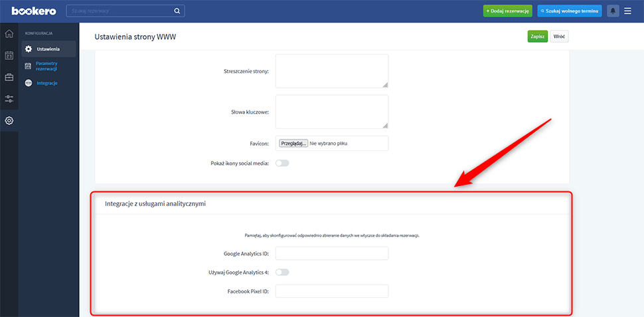644x317 pixels.
Task: Click Integracje z usługami analitycznymi heading
Action: (155, 203)
